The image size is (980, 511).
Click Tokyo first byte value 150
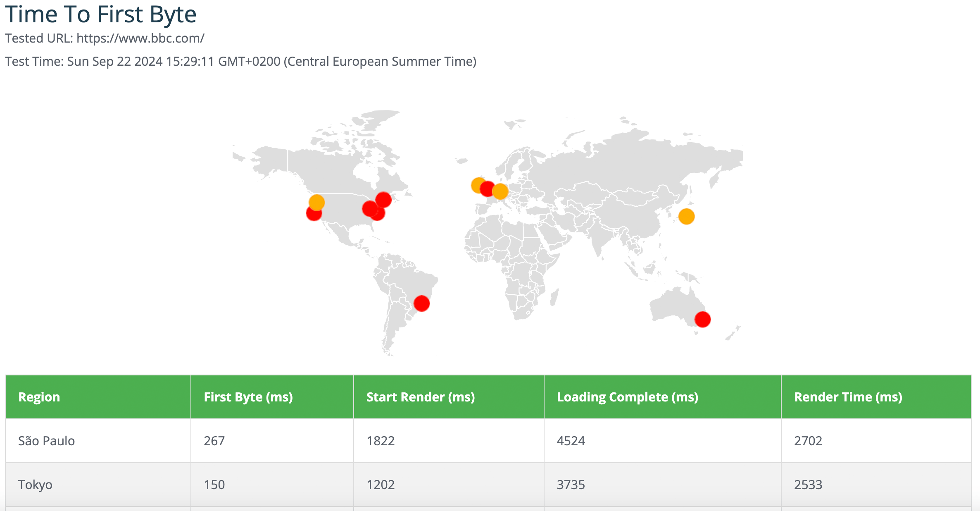click(x=214, y=485)
